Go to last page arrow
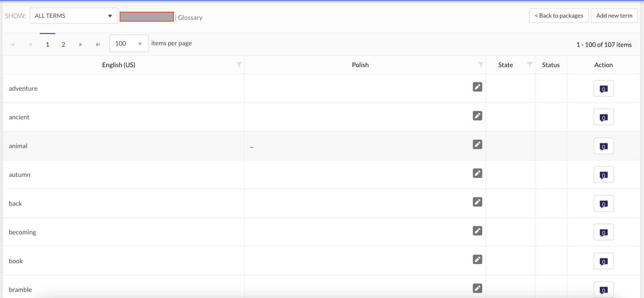This screenshot has width=644, height=298. 98,44
